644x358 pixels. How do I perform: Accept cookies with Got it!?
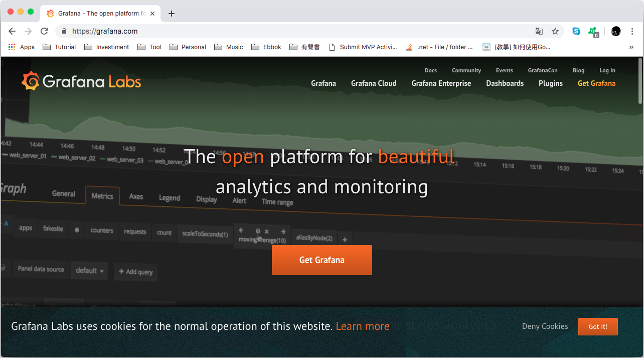(598, 326)
